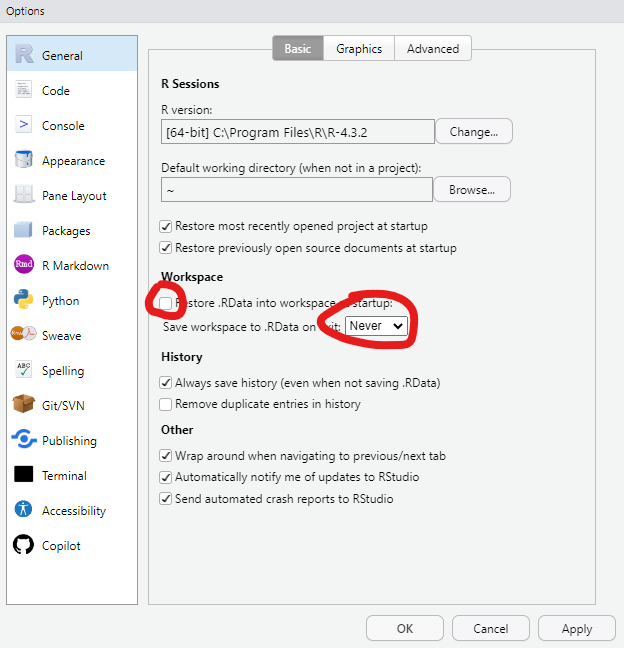Select the Python settings icon
This screenshot has width=624, height=648.
[x=24, y=301]
